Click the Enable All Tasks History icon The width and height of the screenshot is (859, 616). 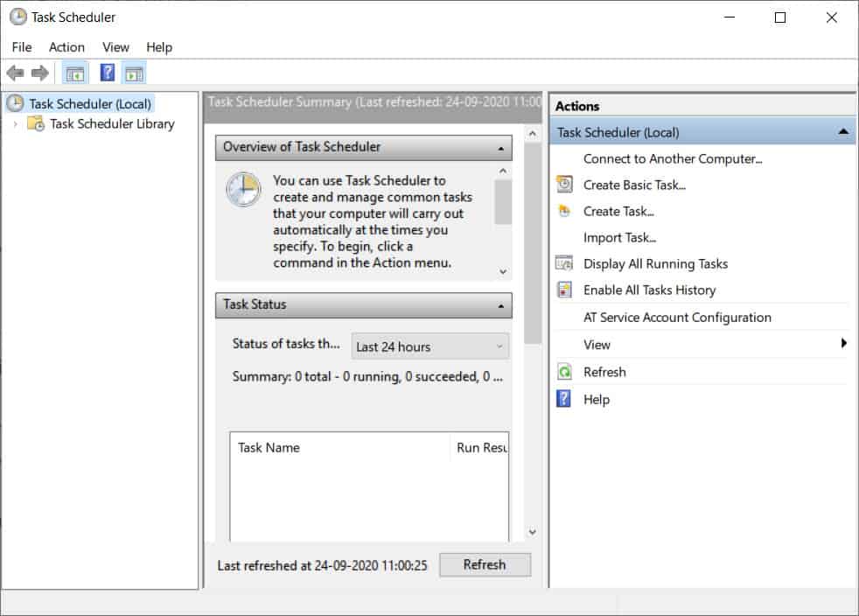(565, 290)
